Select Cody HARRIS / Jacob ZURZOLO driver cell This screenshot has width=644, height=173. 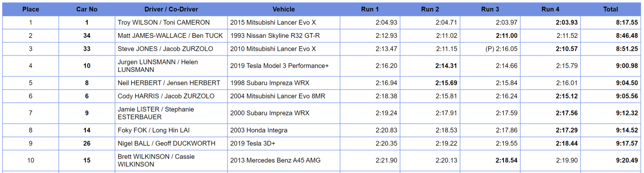tap(171, 96)
